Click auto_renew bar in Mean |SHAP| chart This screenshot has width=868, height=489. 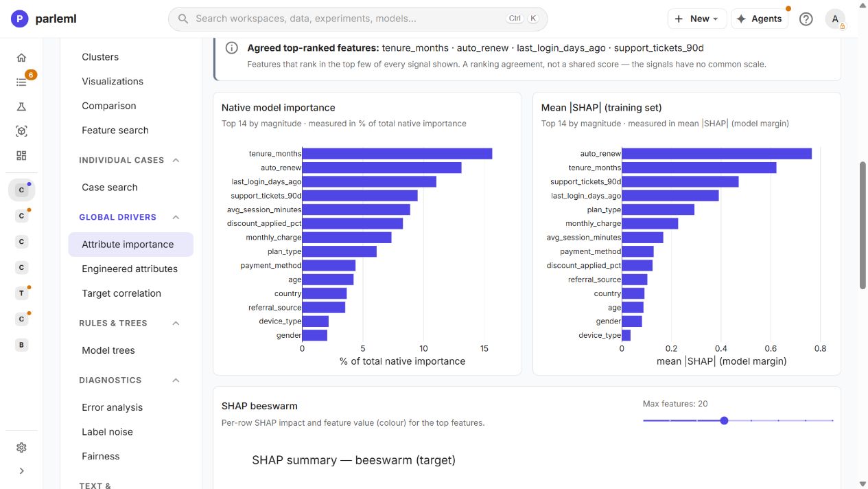point(717,154)
